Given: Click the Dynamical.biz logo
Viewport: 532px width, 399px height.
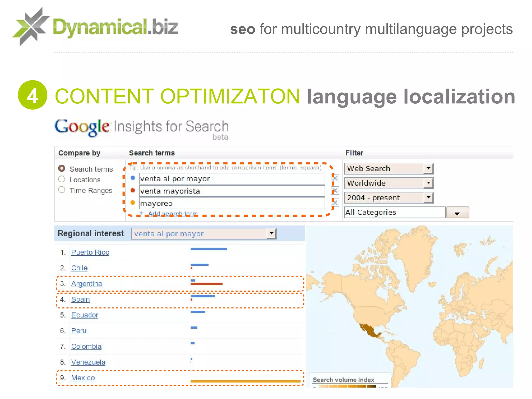Looking at the screenshot, I should point(95,27).
